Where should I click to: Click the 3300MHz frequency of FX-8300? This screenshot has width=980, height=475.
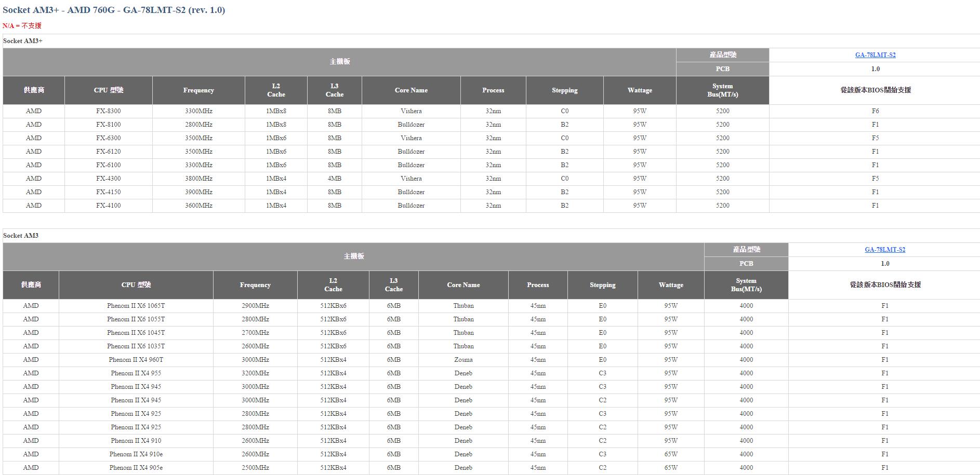(198, 111)
